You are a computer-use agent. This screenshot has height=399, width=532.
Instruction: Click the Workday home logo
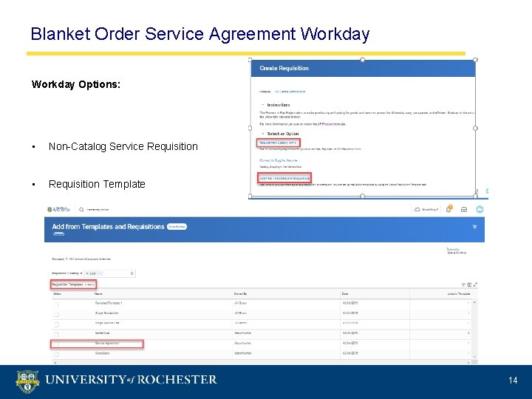[58, 210]
